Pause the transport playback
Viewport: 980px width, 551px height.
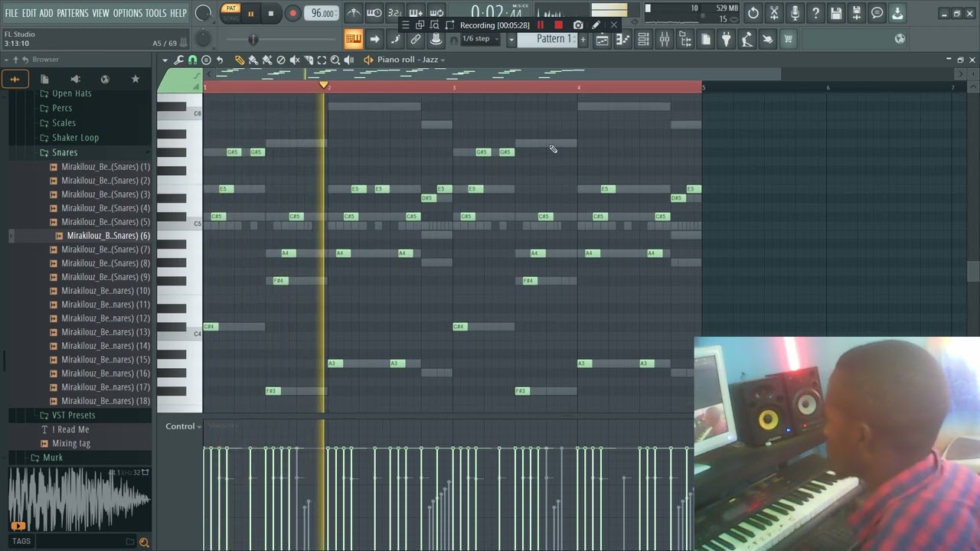250,13
